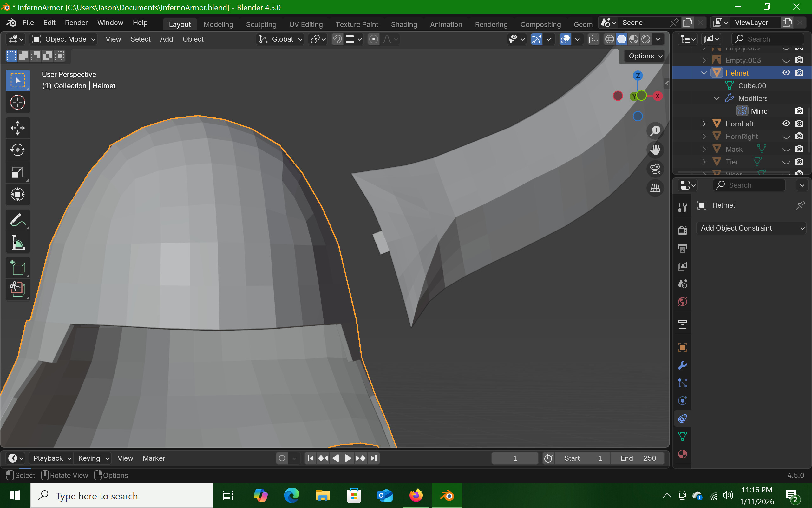Switch to the Sculpting workspace tab
812x508 pixels.
pos(261,24)
